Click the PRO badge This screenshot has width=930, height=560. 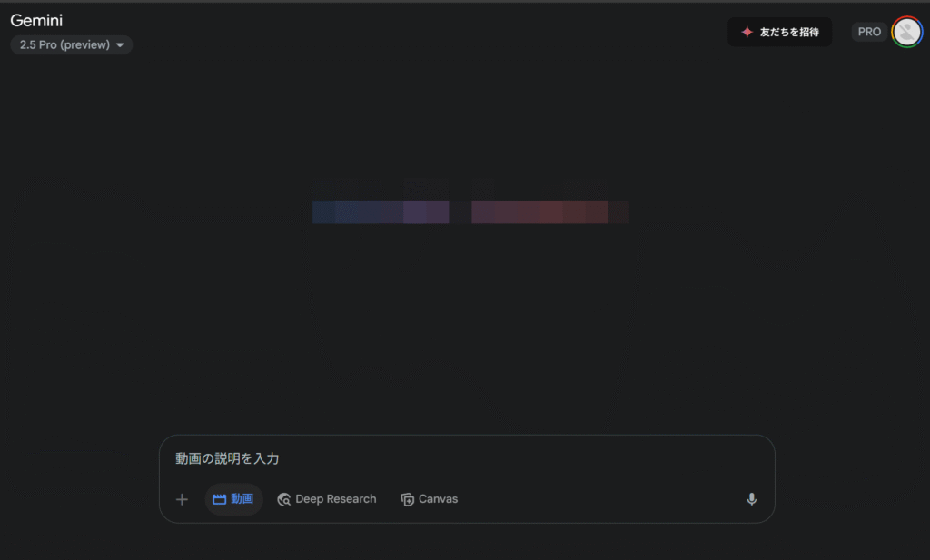[869, 32]
